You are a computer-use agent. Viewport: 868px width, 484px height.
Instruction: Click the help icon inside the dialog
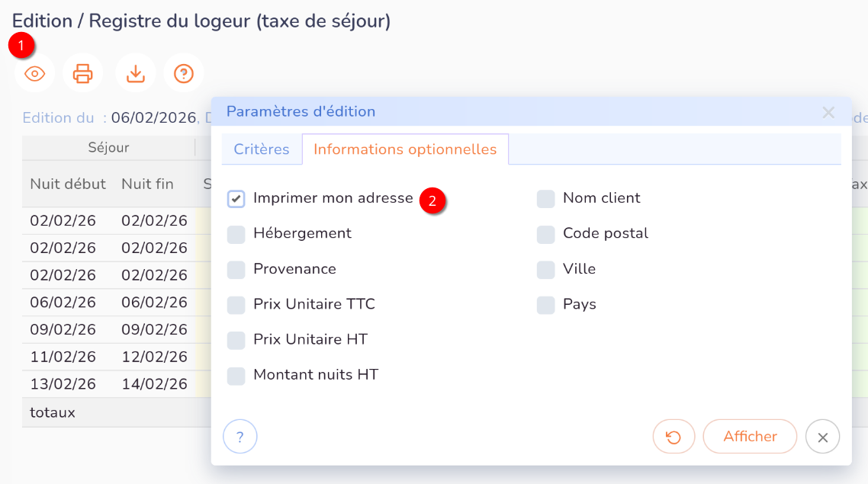[x=240, y=436]
